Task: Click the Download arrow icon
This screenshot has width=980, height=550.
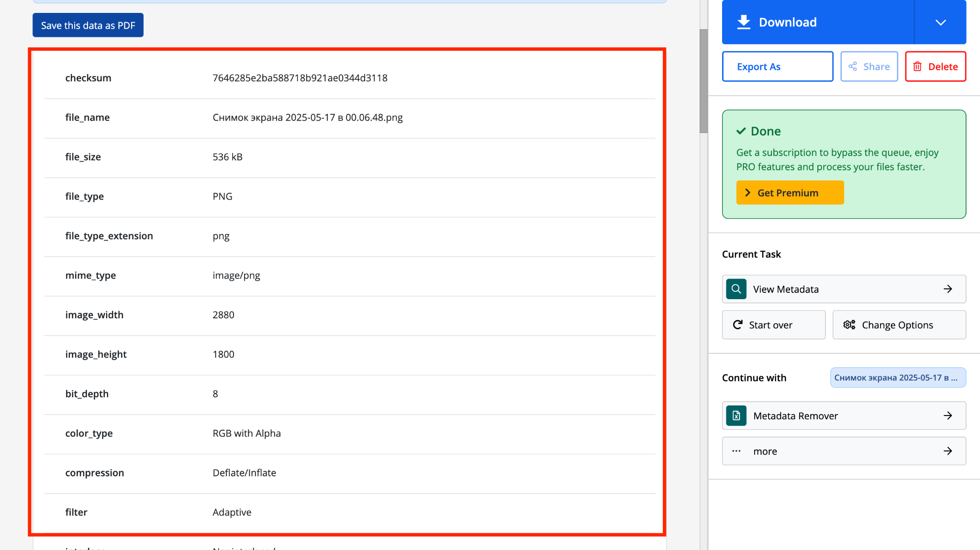Action: tap(744, 22)
